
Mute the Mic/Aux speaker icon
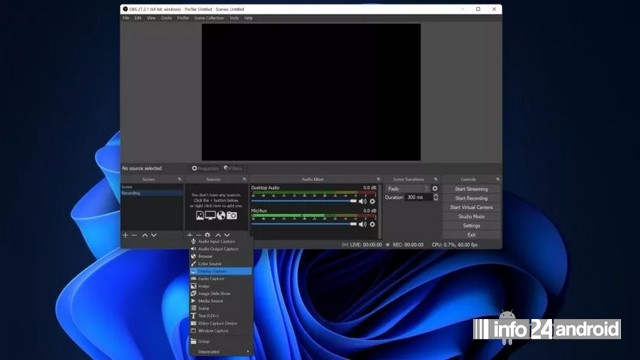pyautogui.click(x=362, y=224)
